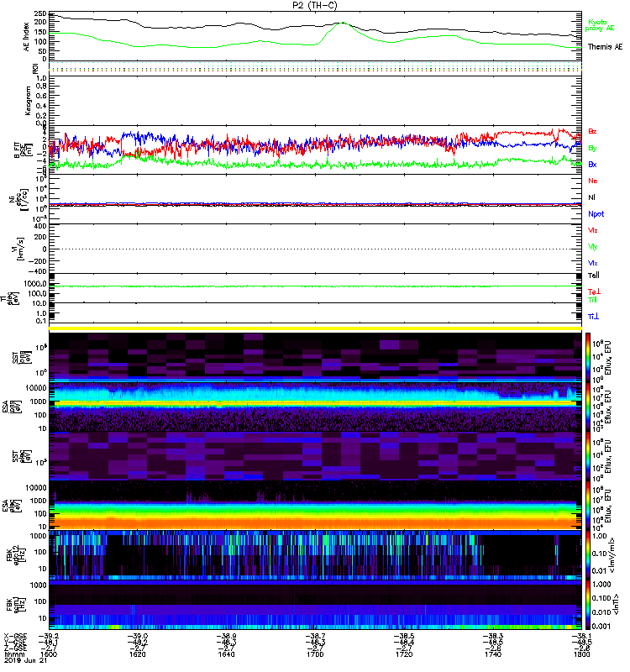Click the "1720" time tick label

pos(404,654)
